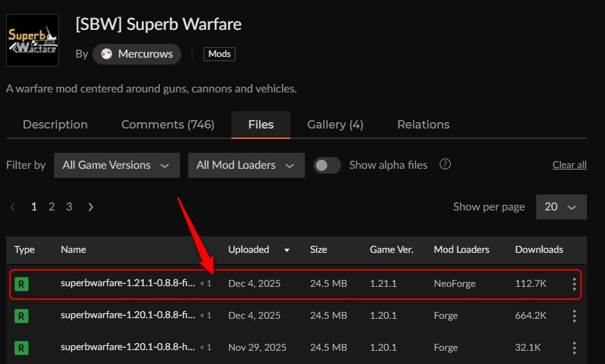The height and width of the screenshot is (364, 605).
Task: Click the Mod Loaders column header
Action: (461, 249)
